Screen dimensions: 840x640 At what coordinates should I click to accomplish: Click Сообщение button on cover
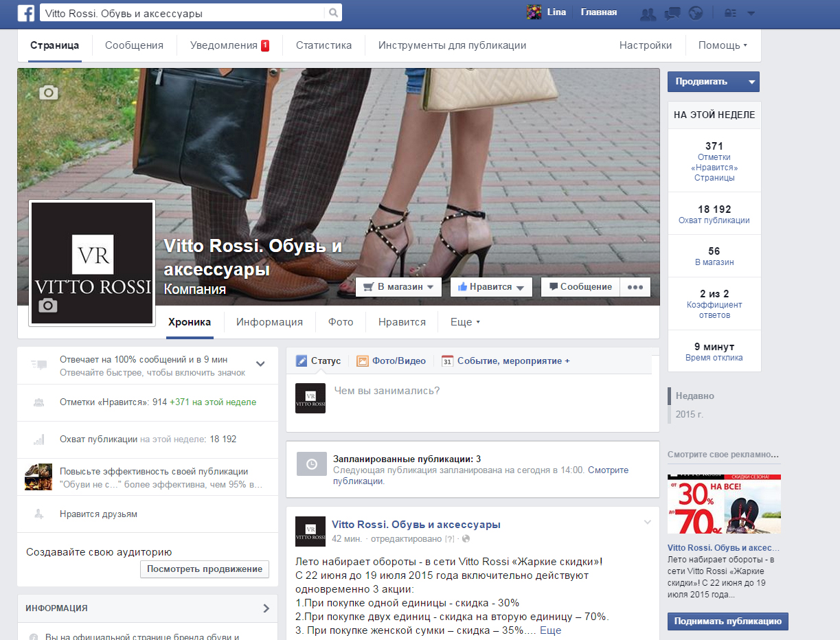click(580, 287)
